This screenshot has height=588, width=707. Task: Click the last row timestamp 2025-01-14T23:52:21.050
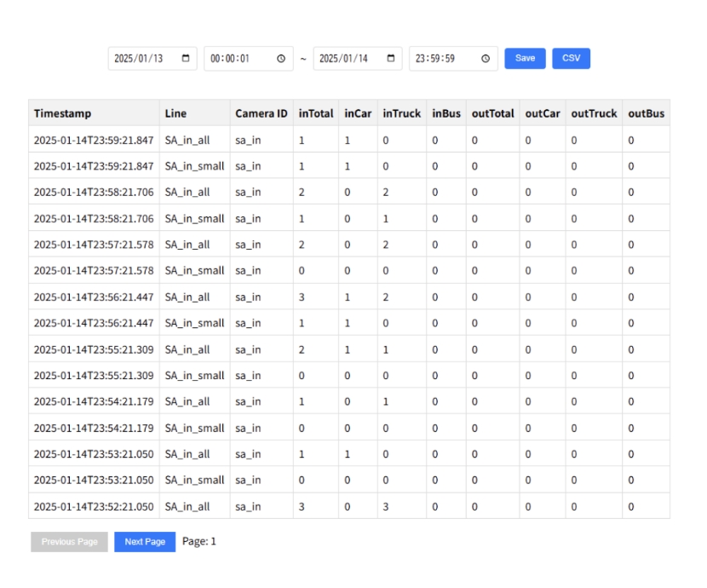(x=94, y=506)
